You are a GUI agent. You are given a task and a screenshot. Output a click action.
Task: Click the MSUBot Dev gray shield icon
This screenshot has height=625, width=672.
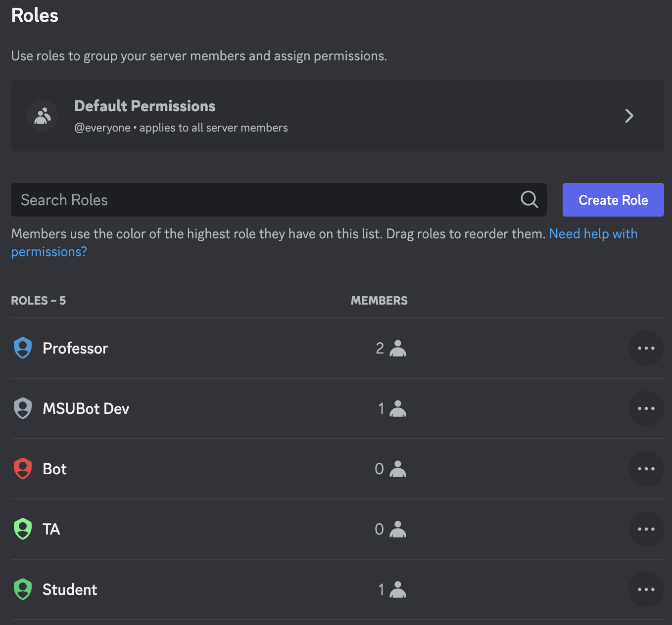click(22, 408)
